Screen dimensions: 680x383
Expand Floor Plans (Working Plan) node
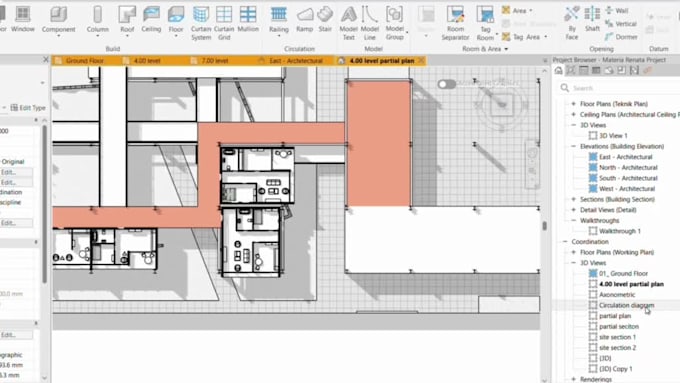pos(574,252)
